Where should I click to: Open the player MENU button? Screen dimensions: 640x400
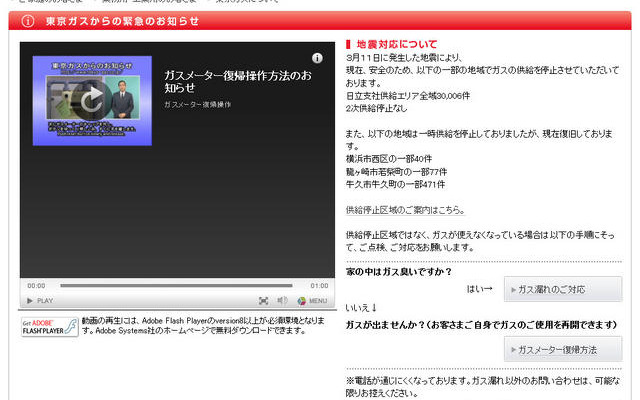click(312, 301)
